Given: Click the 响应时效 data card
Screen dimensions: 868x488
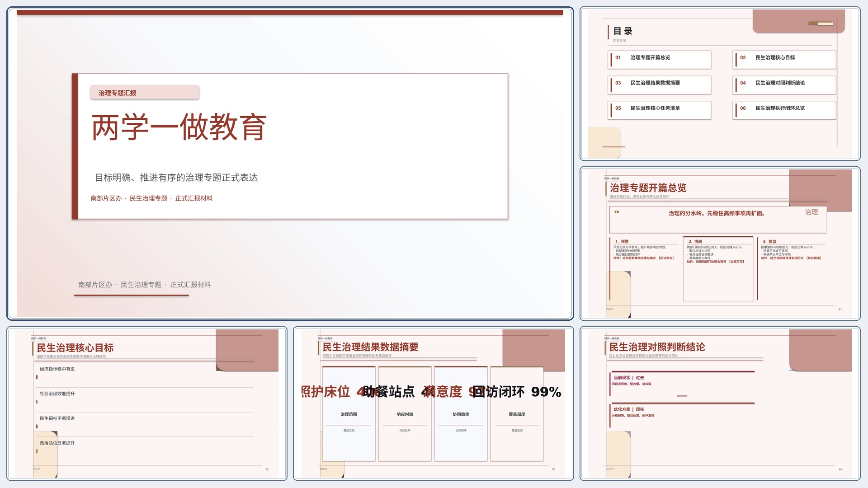Looking at the screenshot, I should (x=405, y=414).
